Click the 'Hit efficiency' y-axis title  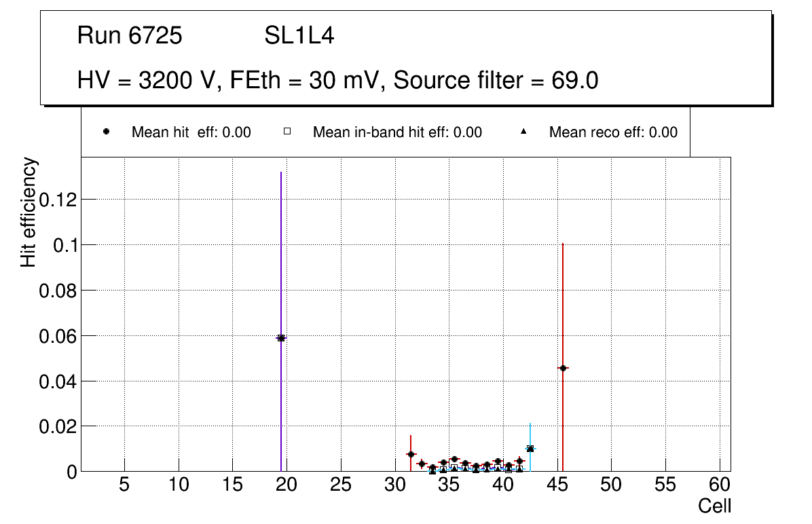pos(29,212)
